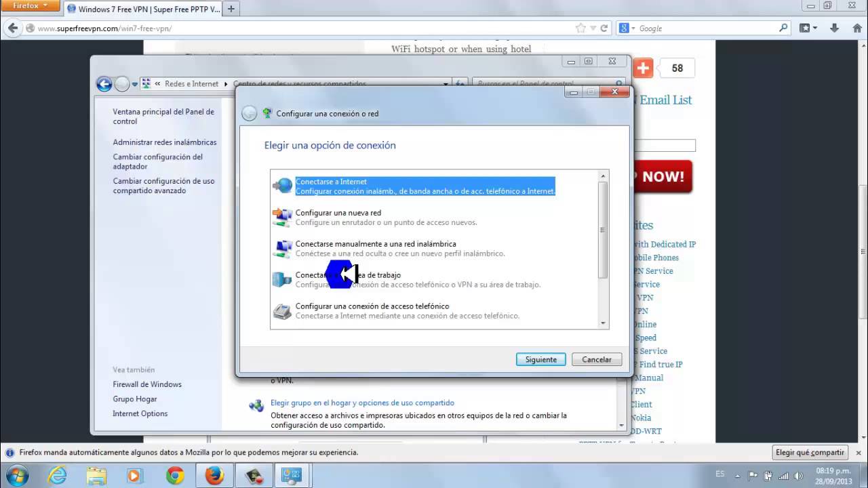The height and width of the screenshot is (488, 868).
Task: Select the Conectarse a un área de trabajo icon
Action: pos(282,279)
